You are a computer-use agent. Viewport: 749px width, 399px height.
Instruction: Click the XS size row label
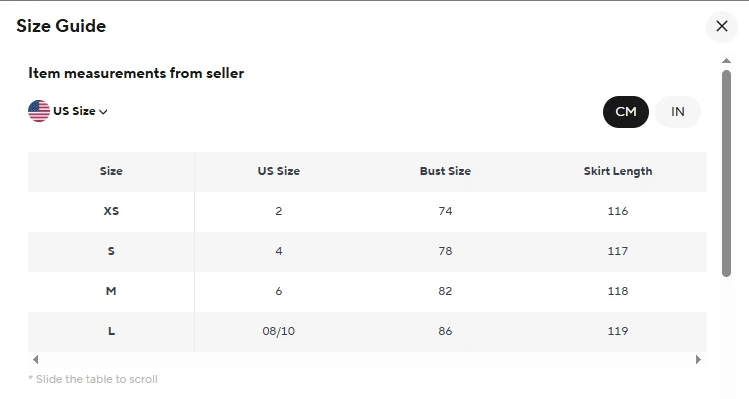pos(111,211)
